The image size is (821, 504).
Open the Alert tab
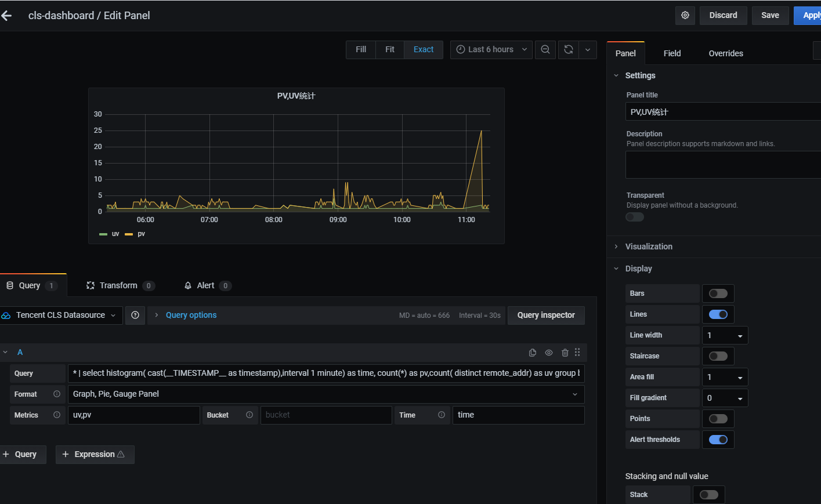pos(208,285)
